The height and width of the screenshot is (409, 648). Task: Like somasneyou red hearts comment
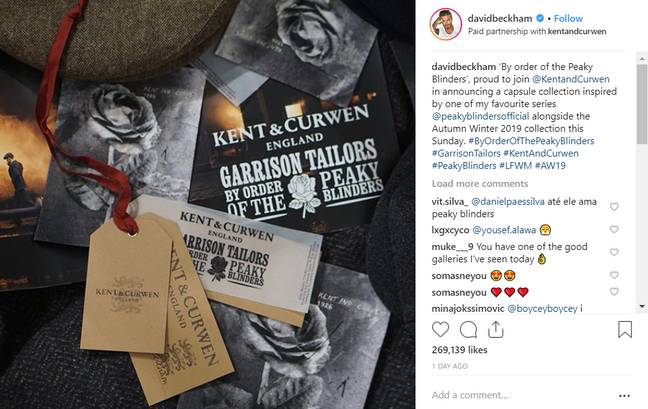coord(614,291)
